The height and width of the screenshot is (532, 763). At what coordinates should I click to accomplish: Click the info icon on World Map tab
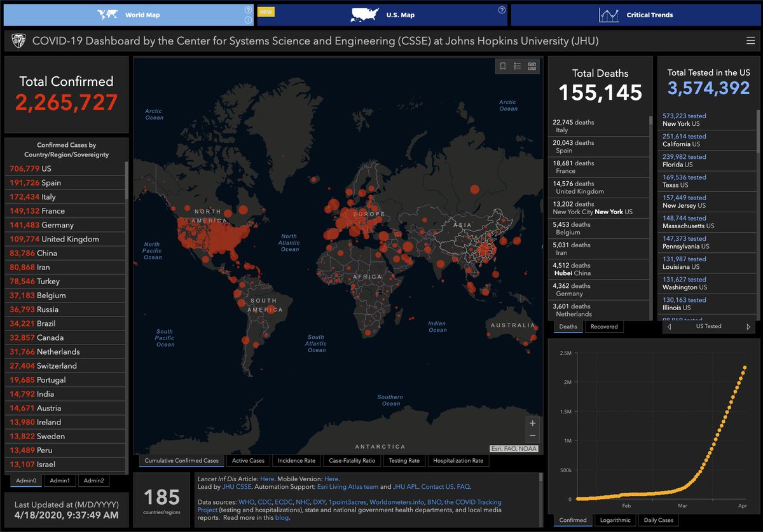247,20
